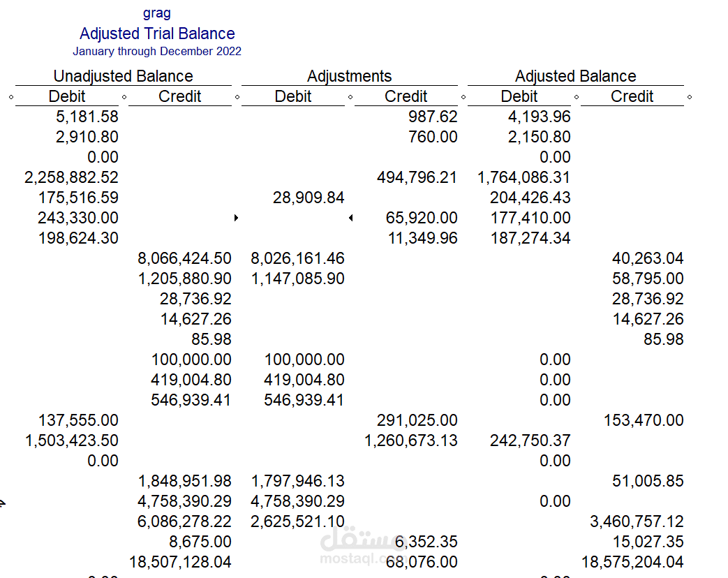Select the adjustment debit 100,000.00
This screenshot has width=728, height=578.
coord(304,360)
